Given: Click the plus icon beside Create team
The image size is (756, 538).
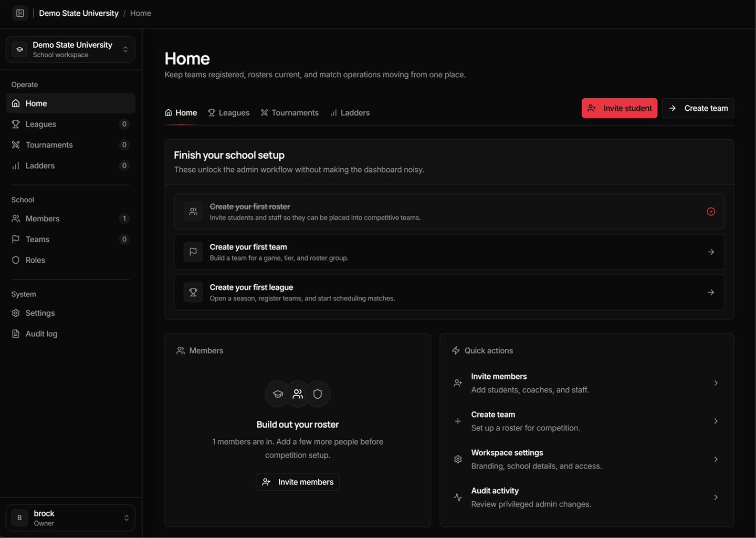Looking at the screenshot, I should coord(458,421).
